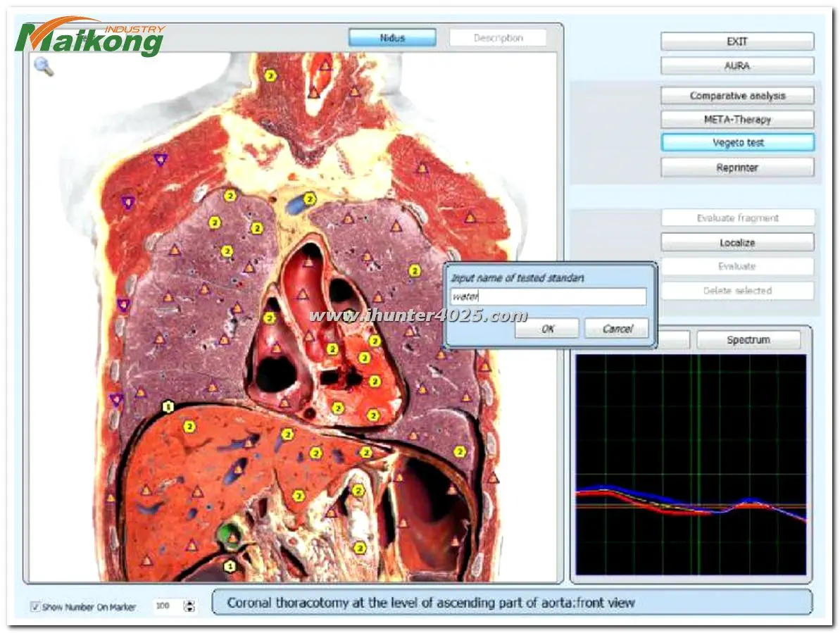
Task: Open the Description tab
Action: tap(498, 38)
